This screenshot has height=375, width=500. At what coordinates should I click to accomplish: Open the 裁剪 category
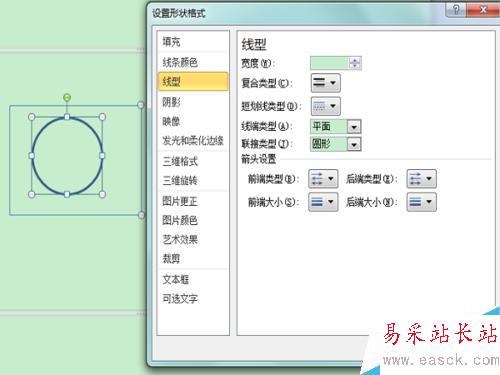coord(193,259)
